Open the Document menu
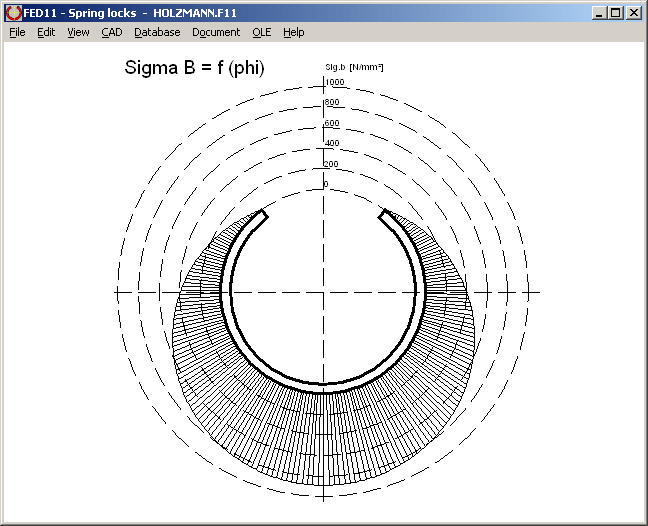The image size is (648, 526). pyautogui.click(x=216, y=32)
